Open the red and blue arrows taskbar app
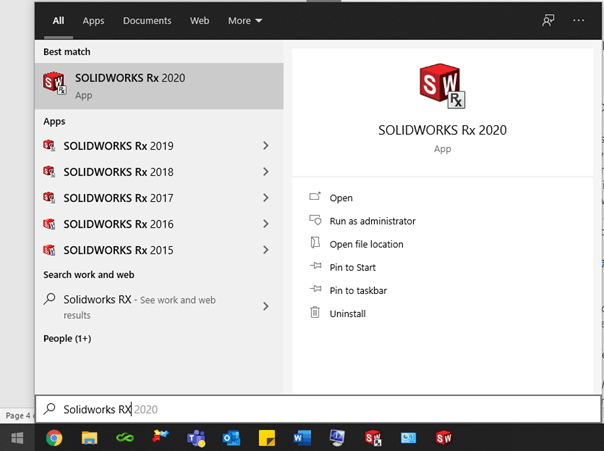 click(x=160, y=437)
